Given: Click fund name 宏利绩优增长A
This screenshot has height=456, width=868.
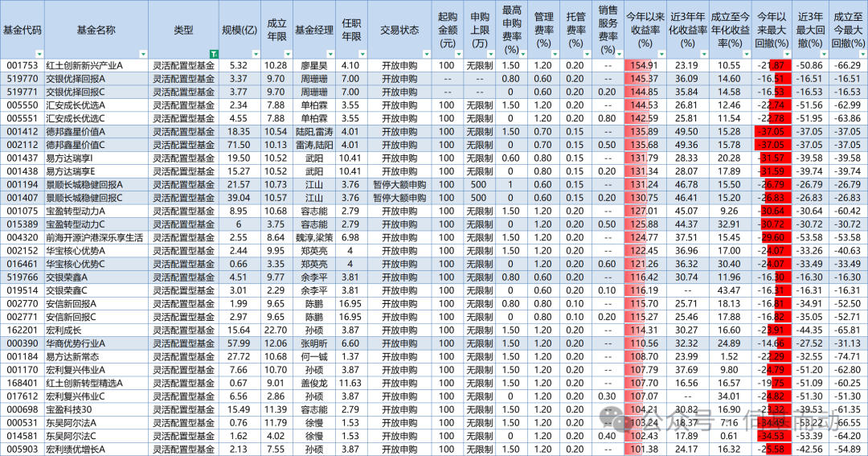Looking at the screenshot, I should click(x=76, y=450).
